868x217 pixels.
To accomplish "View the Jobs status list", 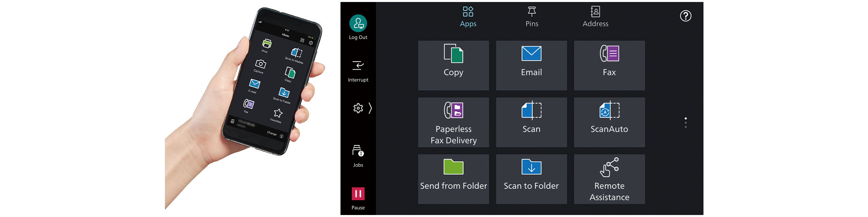I will point(358,156).
